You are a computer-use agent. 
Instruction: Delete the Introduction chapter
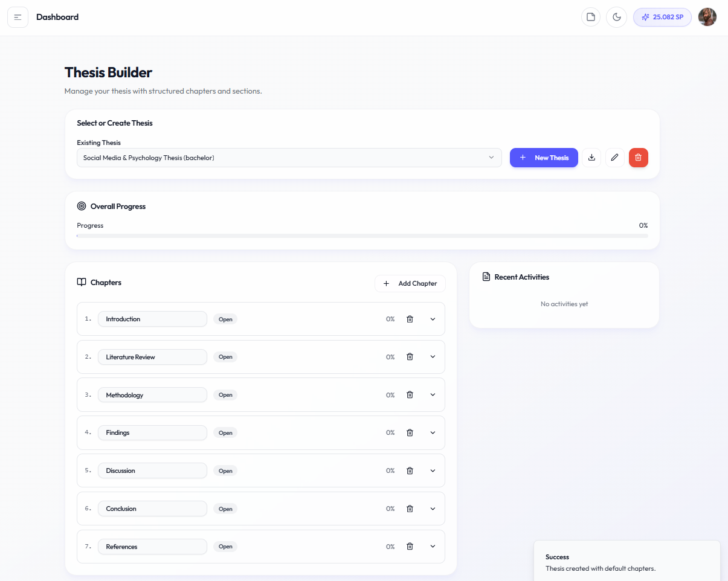(410, 319)
